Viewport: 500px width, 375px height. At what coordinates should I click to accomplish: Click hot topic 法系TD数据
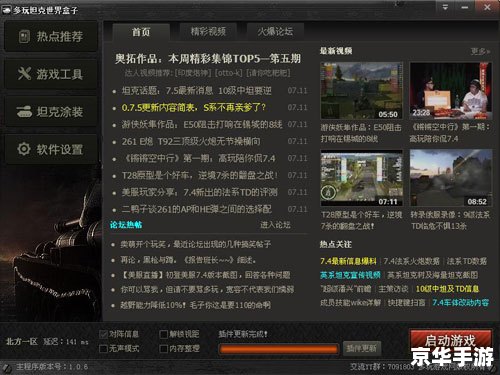coord(467,261)
